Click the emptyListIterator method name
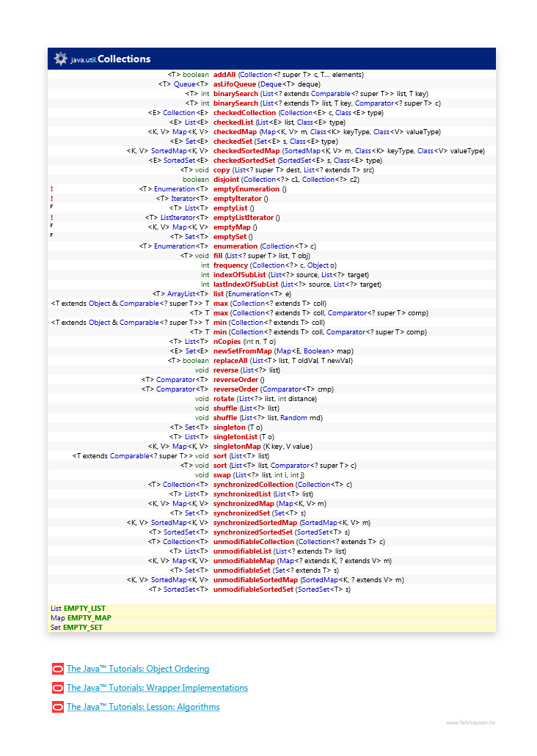Image resolution: width=537 pixels, height=756 pixels. [x=244, y=218]
